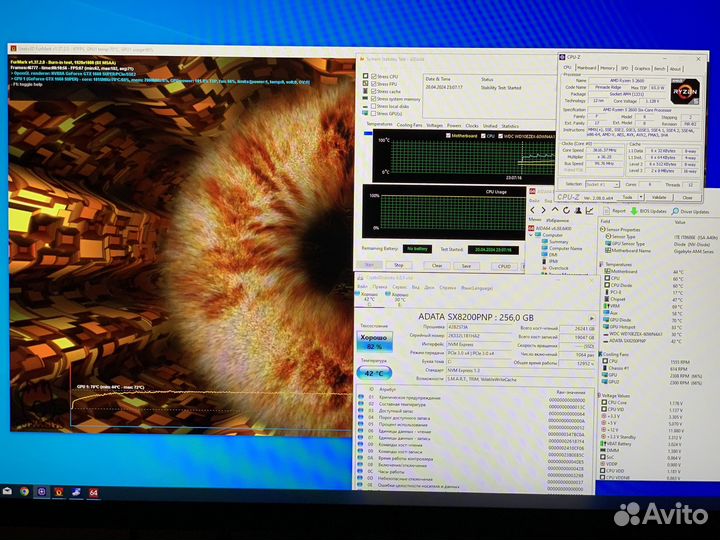Open FurMark red taskbar icon
Image resolution: width=720 pixels, height=540 pixels.
coord(59,492)
